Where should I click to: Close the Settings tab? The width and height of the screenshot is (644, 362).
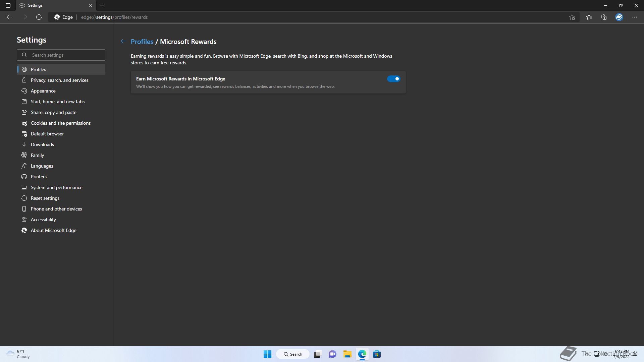tap(91, 5)
